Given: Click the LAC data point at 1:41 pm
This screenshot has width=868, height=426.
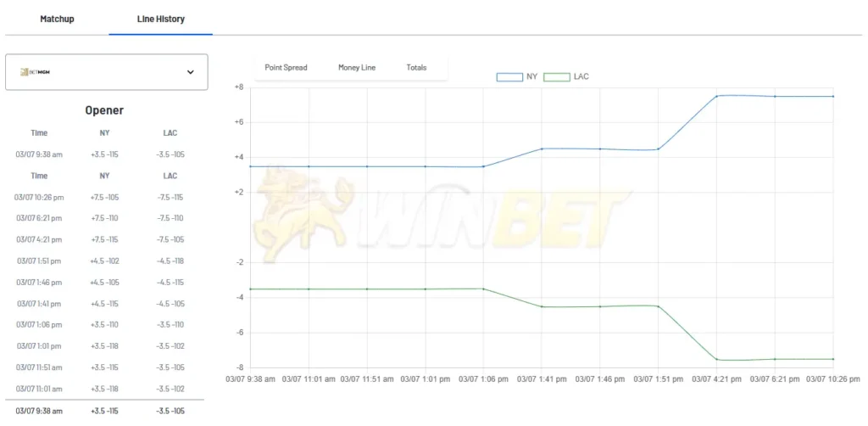Looking at the screenshot, I should click(x=542, y=306).
